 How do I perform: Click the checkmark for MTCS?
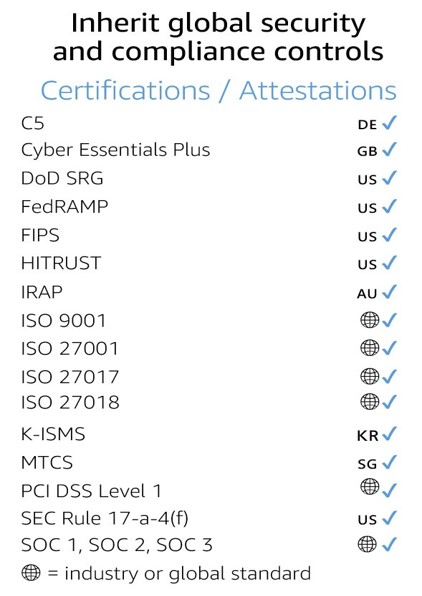(389, 462)
